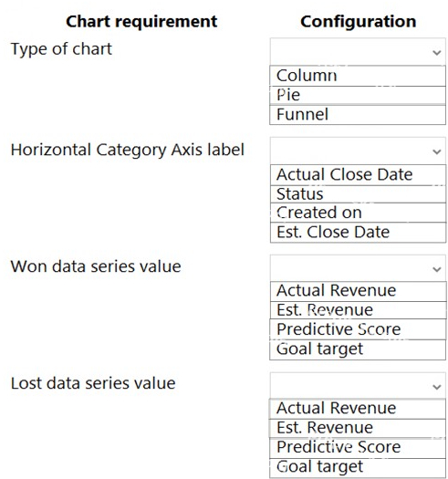
Task: Select Actual Revenue under Won data series
Action: click(358, 291)
